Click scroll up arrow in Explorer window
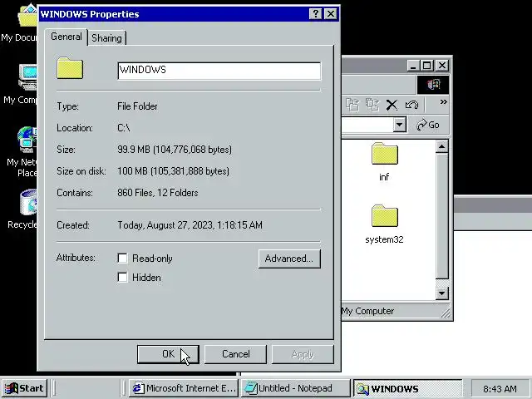 [x=441, y=146]
